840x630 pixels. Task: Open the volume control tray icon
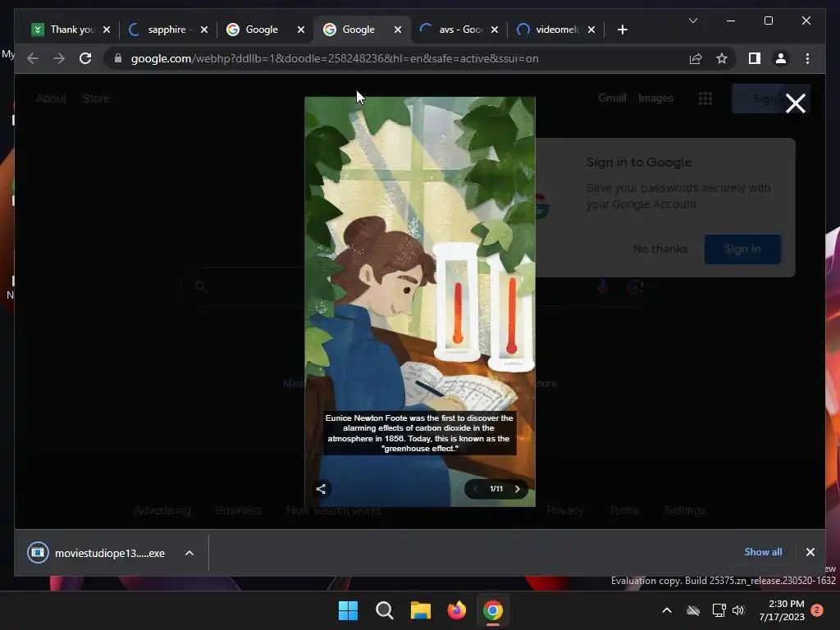coord(738,610)
